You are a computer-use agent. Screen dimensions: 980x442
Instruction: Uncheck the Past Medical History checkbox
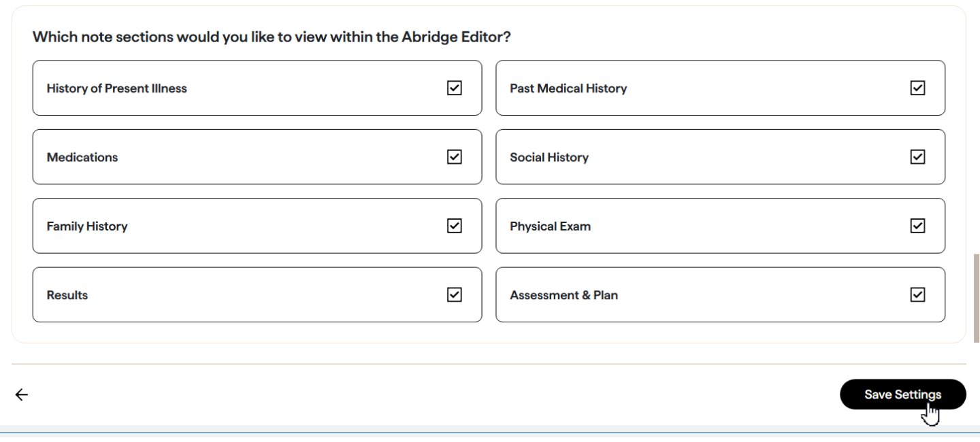click(x=917, y=88)
